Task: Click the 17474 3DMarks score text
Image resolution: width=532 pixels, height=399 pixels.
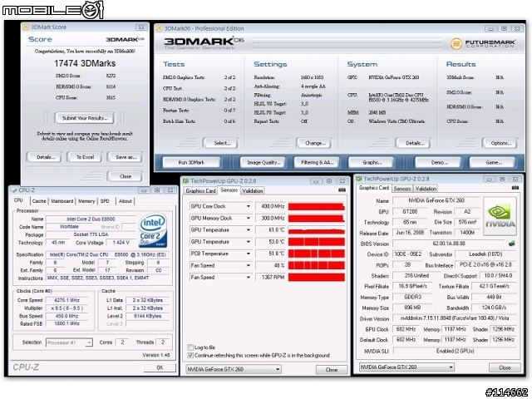Action: pos(85,63)
